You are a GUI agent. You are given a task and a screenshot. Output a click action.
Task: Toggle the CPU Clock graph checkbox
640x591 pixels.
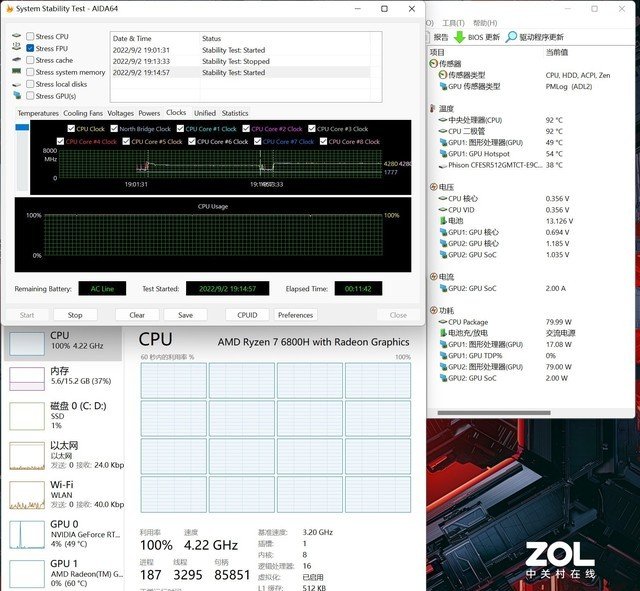pos(71,129)
